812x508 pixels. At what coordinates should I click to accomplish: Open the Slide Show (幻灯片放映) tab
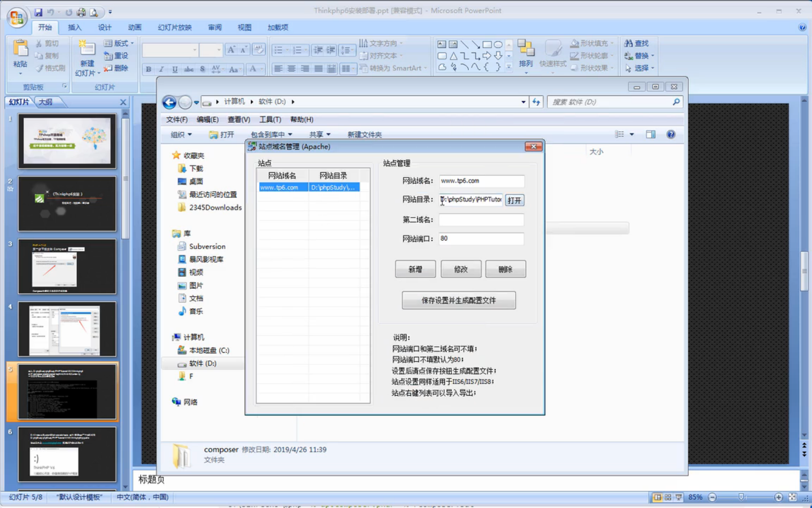click(x=174, y=28)
